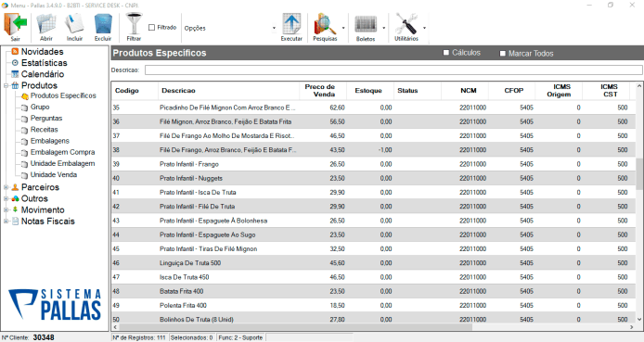Click the Outros colored icon

(15, 198)
